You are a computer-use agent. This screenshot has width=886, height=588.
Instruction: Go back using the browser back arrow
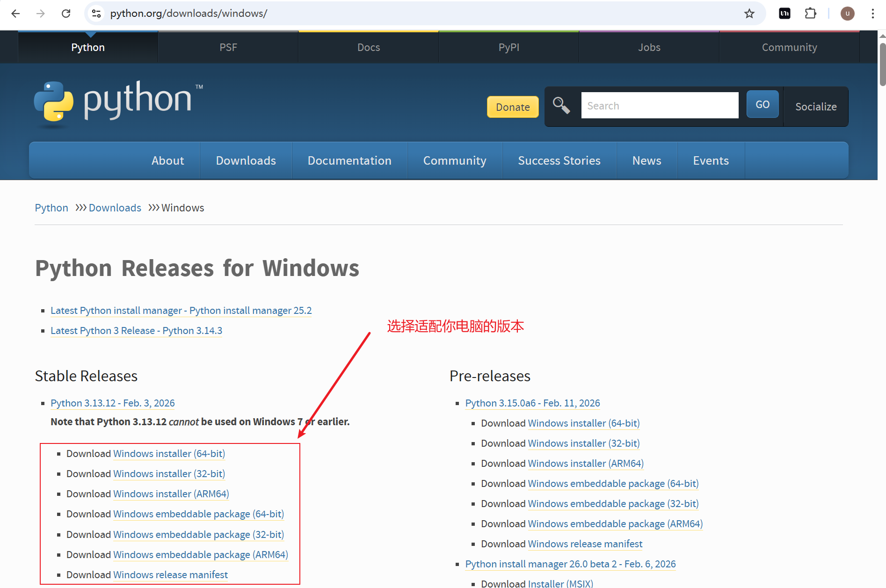click(x=15, y=14)
